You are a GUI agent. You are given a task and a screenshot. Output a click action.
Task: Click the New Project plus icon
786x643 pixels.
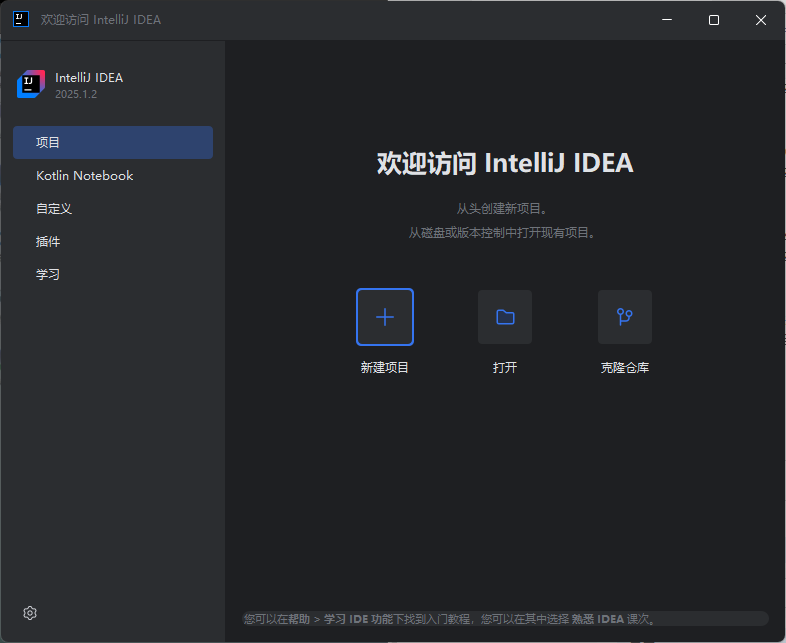tap(384, 317)
